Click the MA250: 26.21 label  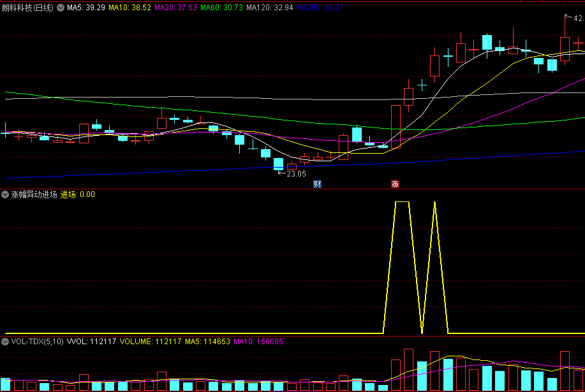[320, 8]
